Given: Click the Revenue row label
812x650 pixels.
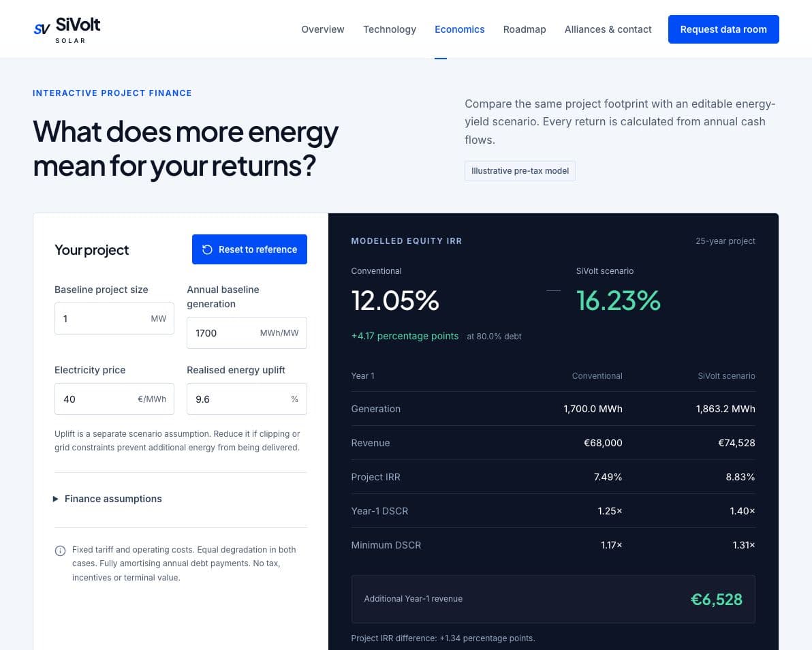Looking at the screenshot, I should pos(371,443).
